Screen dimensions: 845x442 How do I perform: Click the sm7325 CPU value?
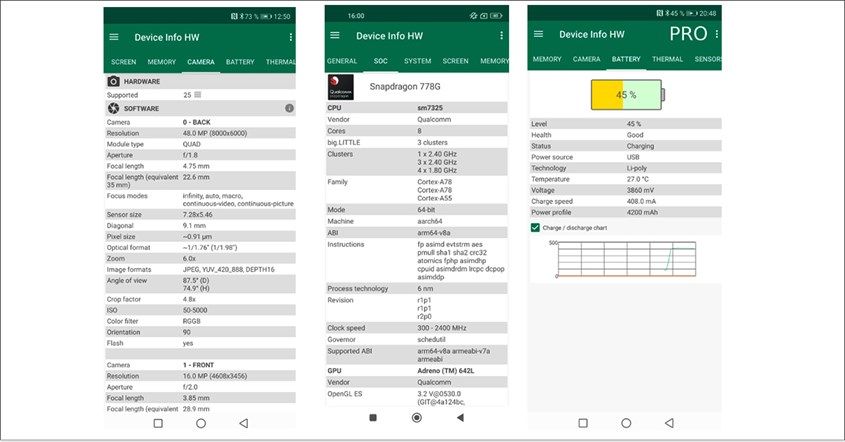tap(430, 108)
